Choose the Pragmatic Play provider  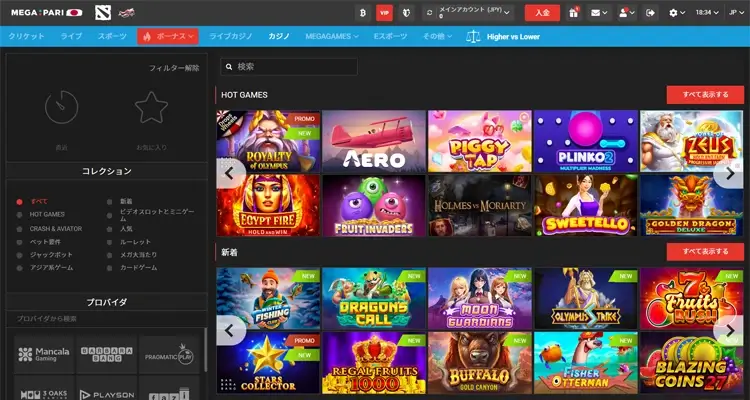click(169, 355)
